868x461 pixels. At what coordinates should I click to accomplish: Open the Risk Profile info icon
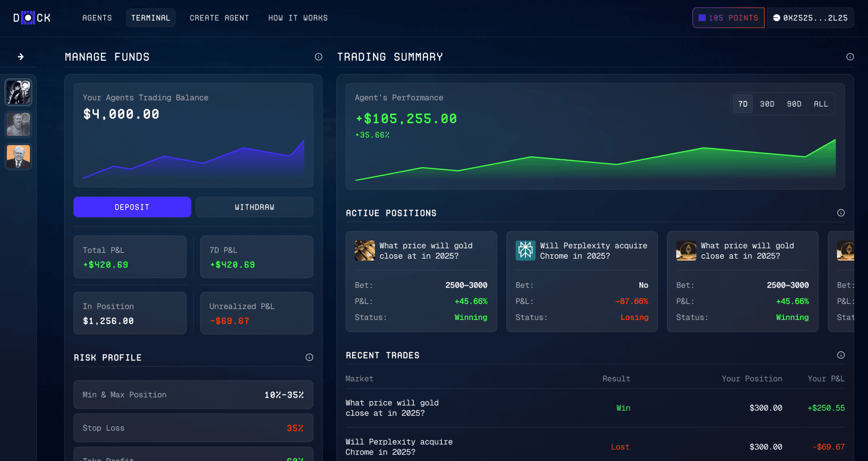click(x=310, y=357)
